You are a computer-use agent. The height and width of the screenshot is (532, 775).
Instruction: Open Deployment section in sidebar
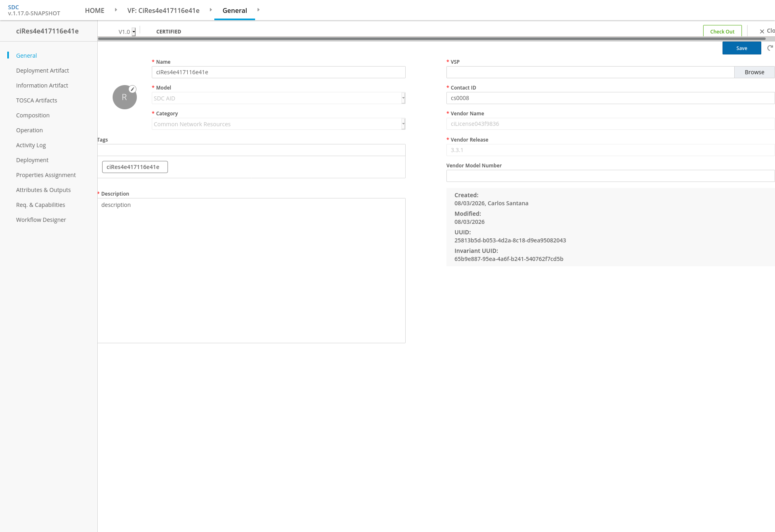pyautogui.click(x=32, y=160)
